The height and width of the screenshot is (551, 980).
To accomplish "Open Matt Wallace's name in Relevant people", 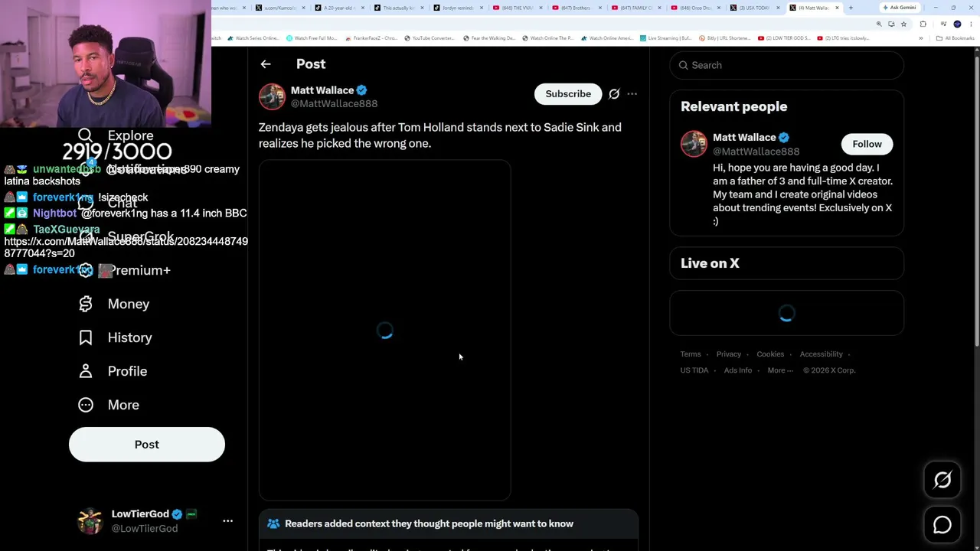I will (744, 138).
